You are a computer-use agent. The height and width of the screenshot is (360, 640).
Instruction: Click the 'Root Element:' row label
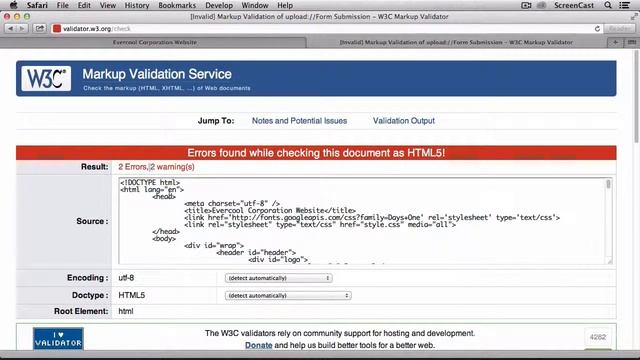[x=81, y=311]
